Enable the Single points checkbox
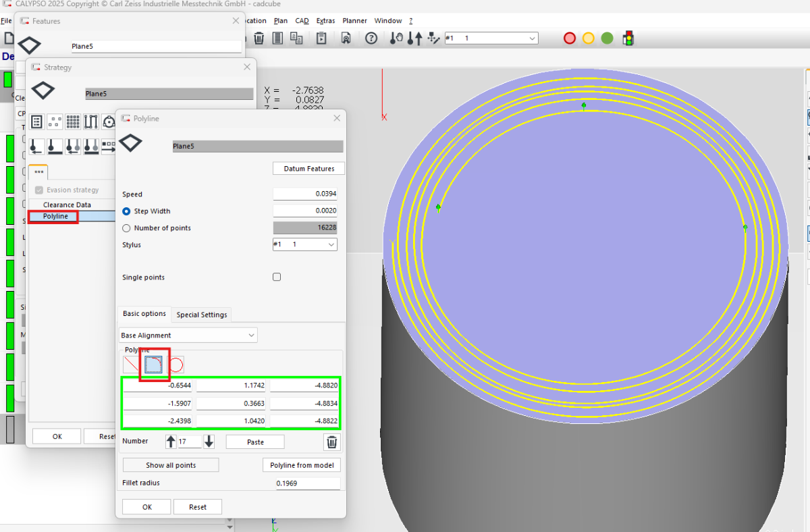810x532 pixels. (x=276, y=277)
